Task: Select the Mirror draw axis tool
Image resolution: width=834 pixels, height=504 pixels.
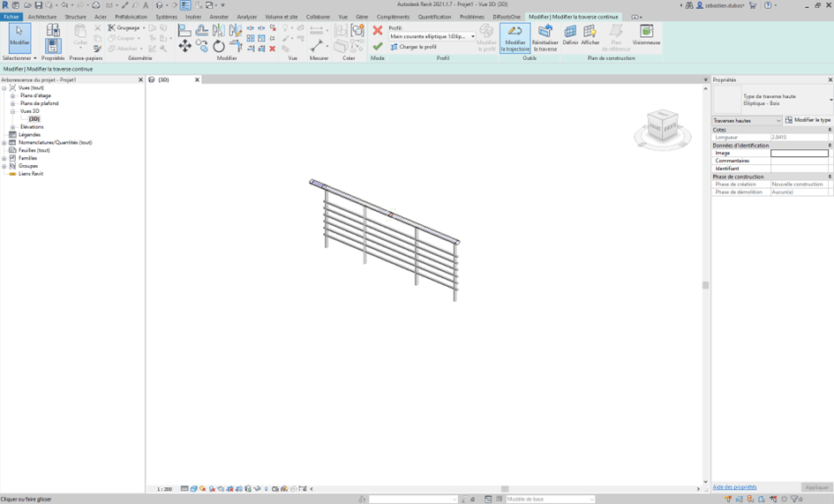Action: [236, 30]
